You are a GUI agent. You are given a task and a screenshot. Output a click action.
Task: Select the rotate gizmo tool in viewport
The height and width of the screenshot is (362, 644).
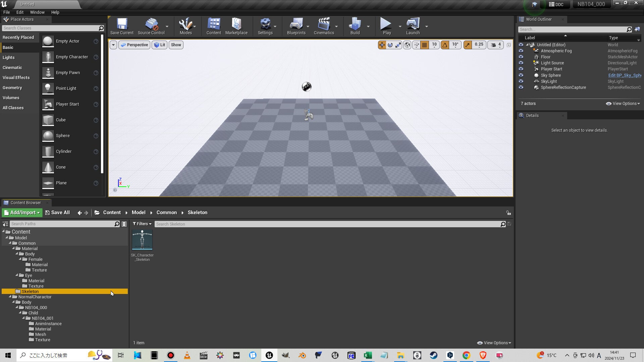(390, 45)
